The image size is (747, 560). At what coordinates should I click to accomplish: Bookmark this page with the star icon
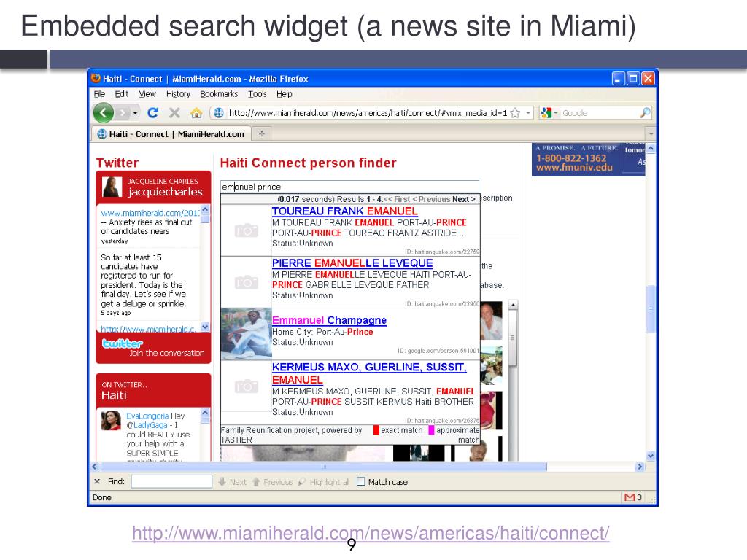point(515,113)
